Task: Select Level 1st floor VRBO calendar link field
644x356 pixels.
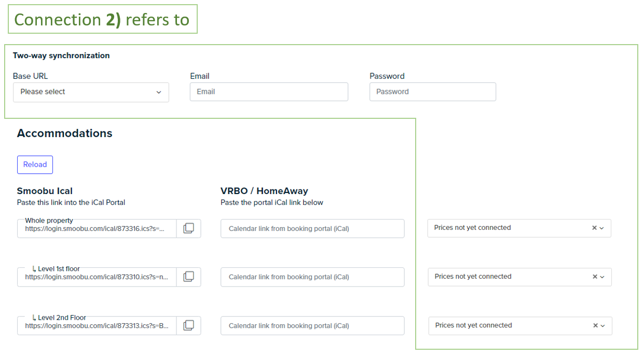Action: point(312,277)
